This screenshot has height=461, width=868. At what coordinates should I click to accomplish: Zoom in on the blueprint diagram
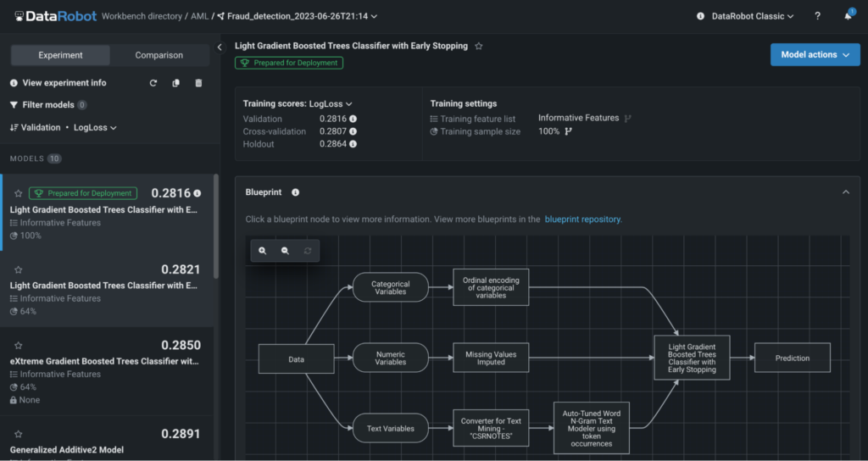[263, 251]
